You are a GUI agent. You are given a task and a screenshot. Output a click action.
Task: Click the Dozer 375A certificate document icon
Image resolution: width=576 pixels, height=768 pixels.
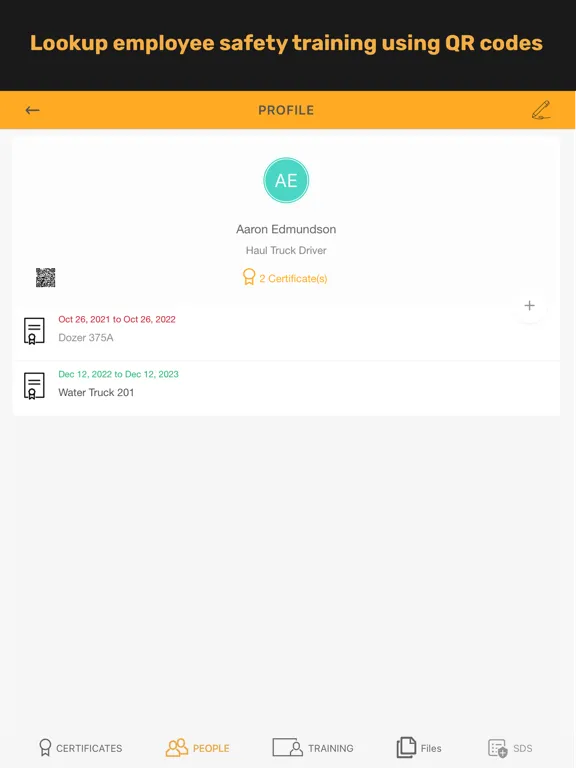click(x=34, y=331)
